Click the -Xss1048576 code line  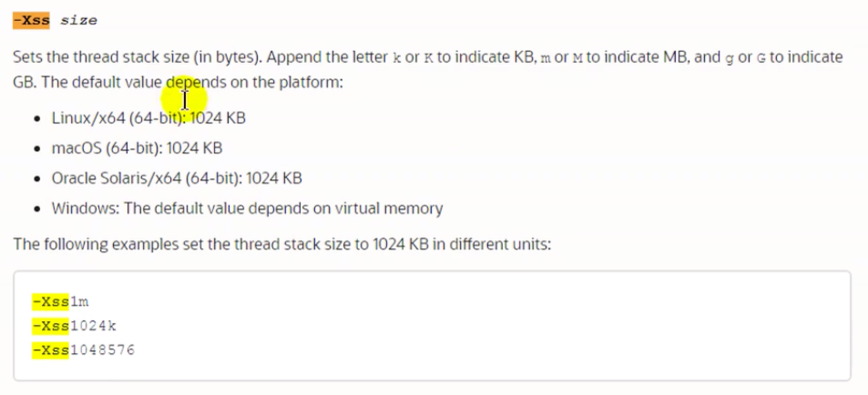click(x=84, y=350)
